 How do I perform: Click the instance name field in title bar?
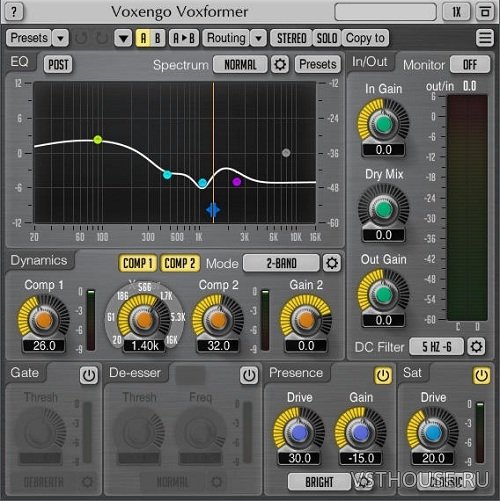[x=385, y=12]
